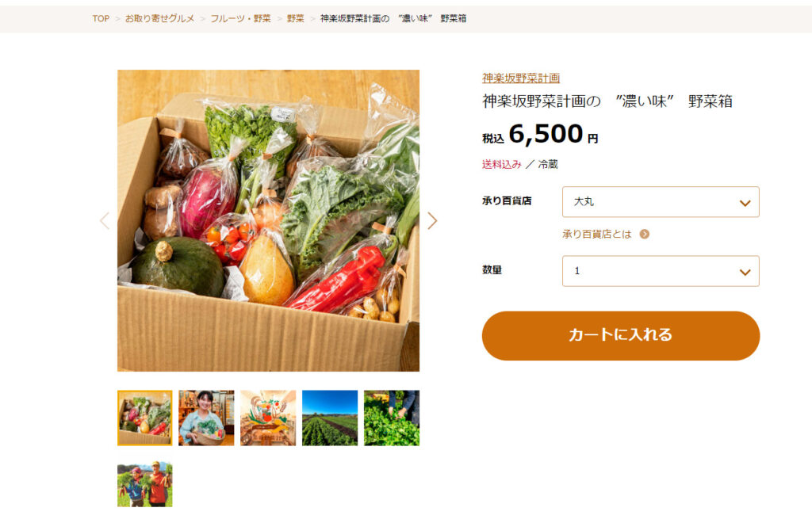Open the 承り百貨店 dropdown showing 大丸
Screen dimensions: 812x523
click(x=661, y=202)
